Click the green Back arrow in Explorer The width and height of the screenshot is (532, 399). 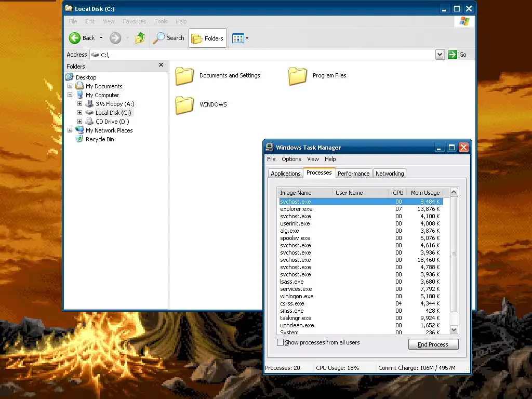pos(75,38)
